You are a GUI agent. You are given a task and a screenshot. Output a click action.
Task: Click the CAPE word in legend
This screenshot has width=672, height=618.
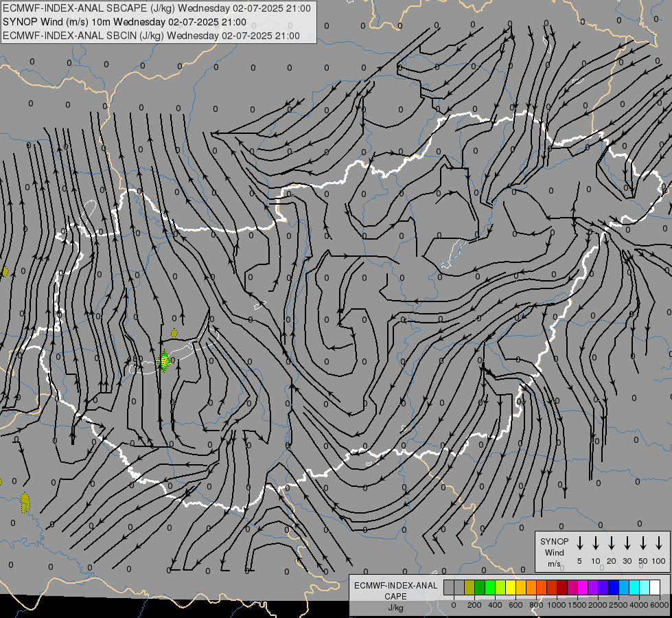coord(395,597)
